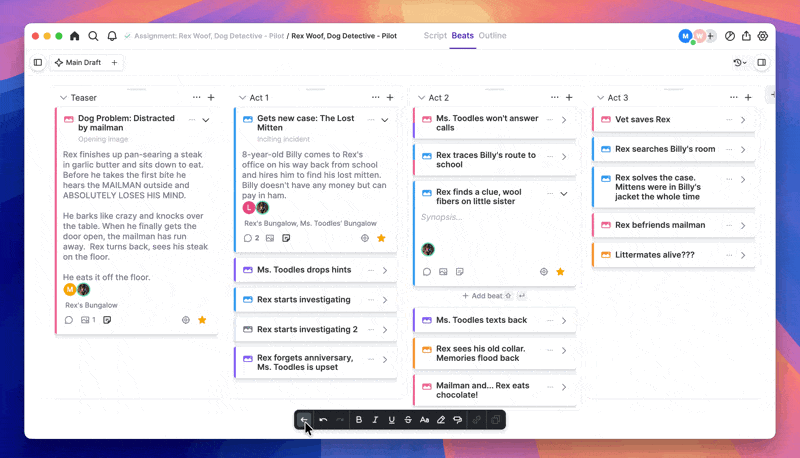Switch to the Outline tab
Screen dimensions: 800x458
492,36
